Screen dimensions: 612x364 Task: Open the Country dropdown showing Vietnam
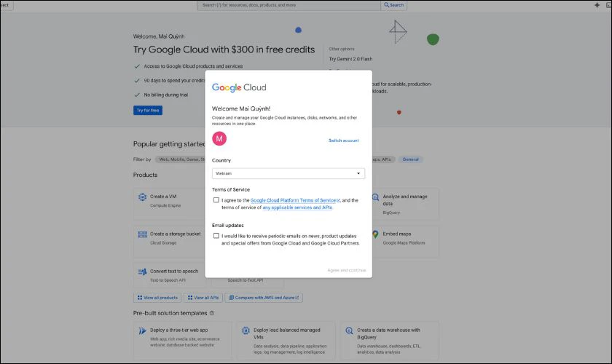tap(289, 173)
